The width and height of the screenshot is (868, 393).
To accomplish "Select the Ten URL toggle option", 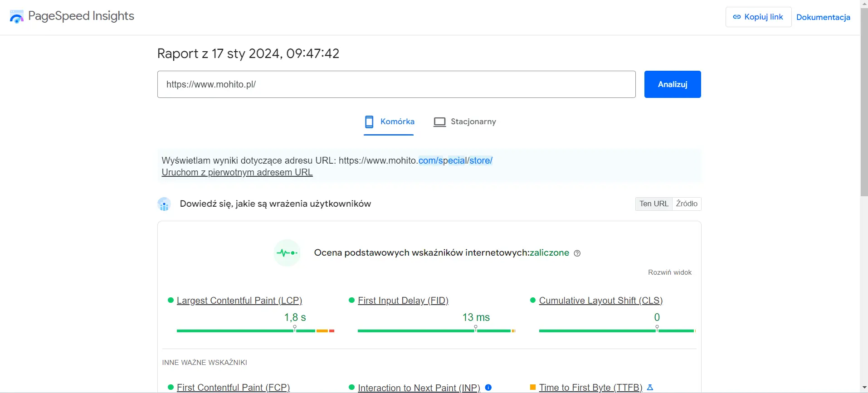I will [x=654, y=204].
